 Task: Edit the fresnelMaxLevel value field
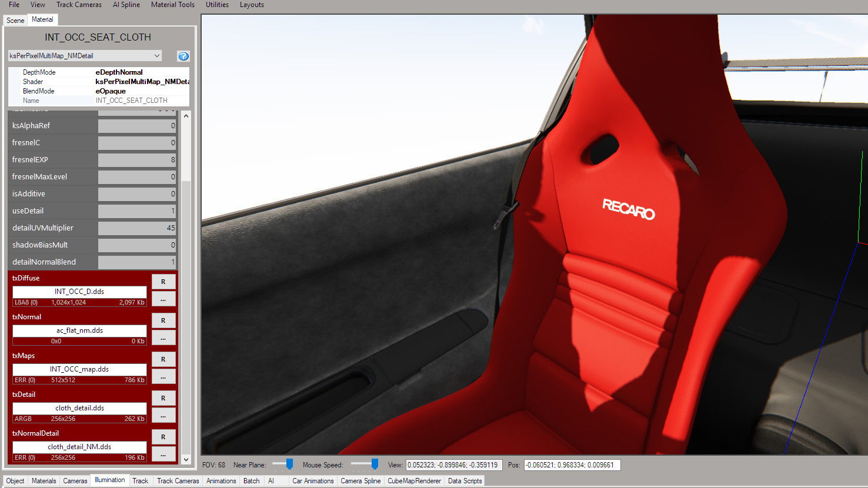[137, 177]
